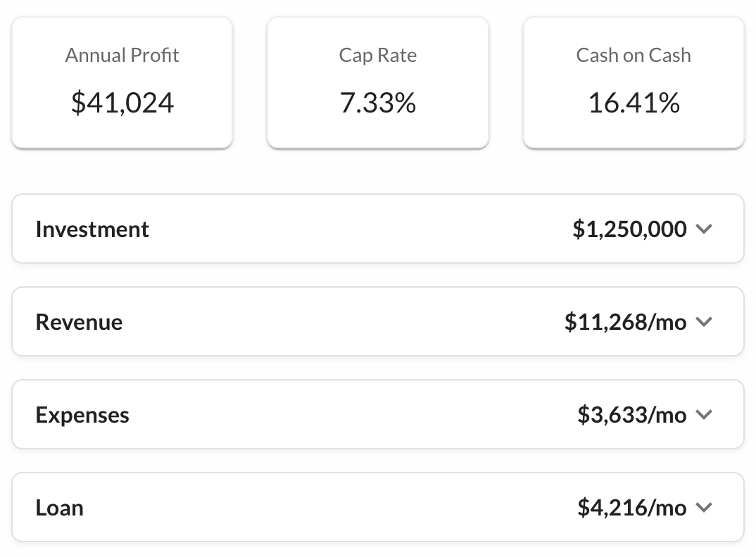The height and width of the screenshot is (557, 756).
Task: Click the 7.33% cap rate figure
Action: 377,103
